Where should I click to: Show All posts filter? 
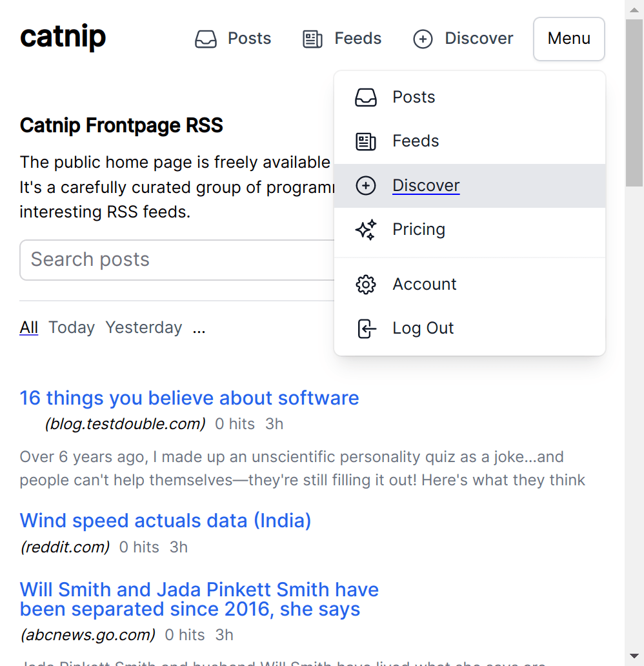(29, 328)
